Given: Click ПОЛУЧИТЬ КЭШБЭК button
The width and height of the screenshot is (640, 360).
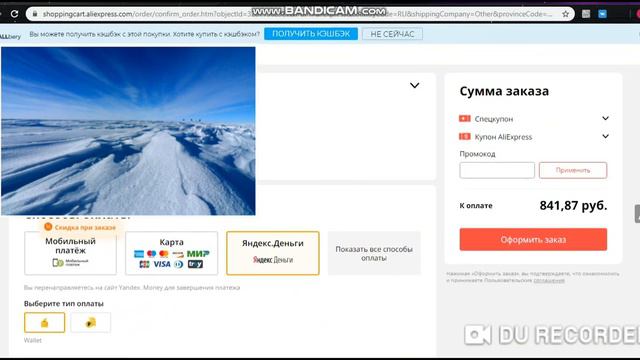Looking at the screenshot, I should coord(311,34).
